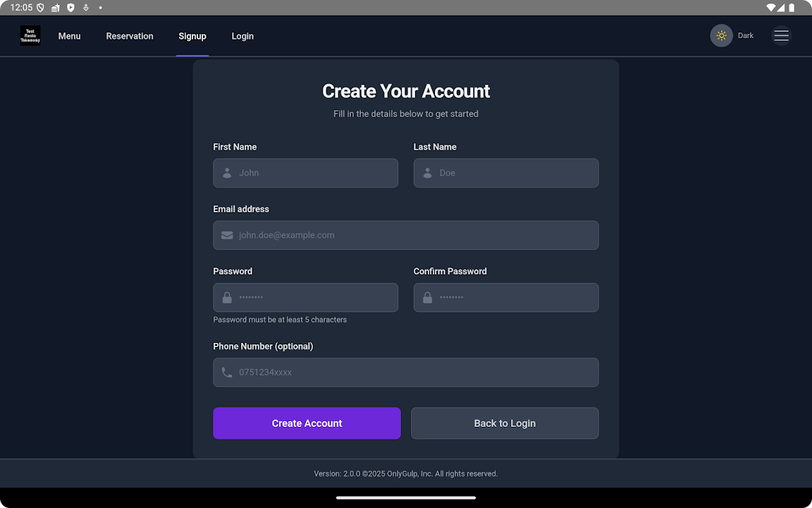The width and height of the screenshot is (812, 508).
Task: Open the hamburger menu
Action: [x=781, y=36]
